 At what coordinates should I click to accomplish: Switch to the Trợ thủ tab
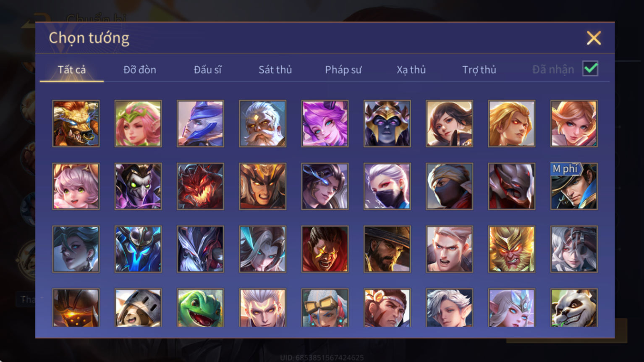[x=479, y=70]
